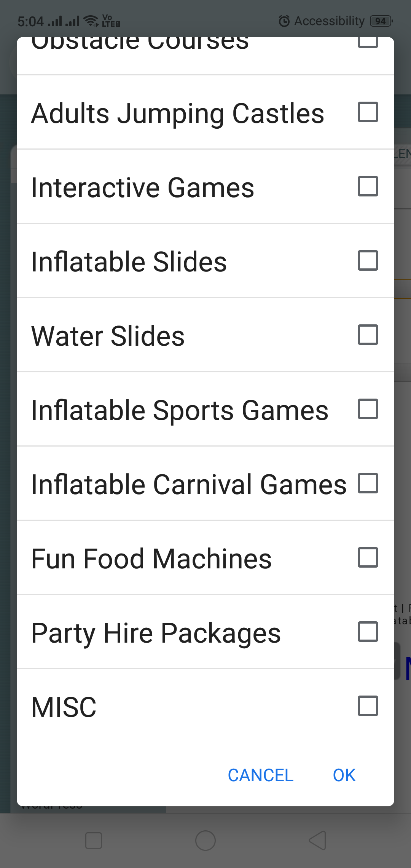
Task: Toggle the Fun Food Machines checkbox
Action: [368, 557]
